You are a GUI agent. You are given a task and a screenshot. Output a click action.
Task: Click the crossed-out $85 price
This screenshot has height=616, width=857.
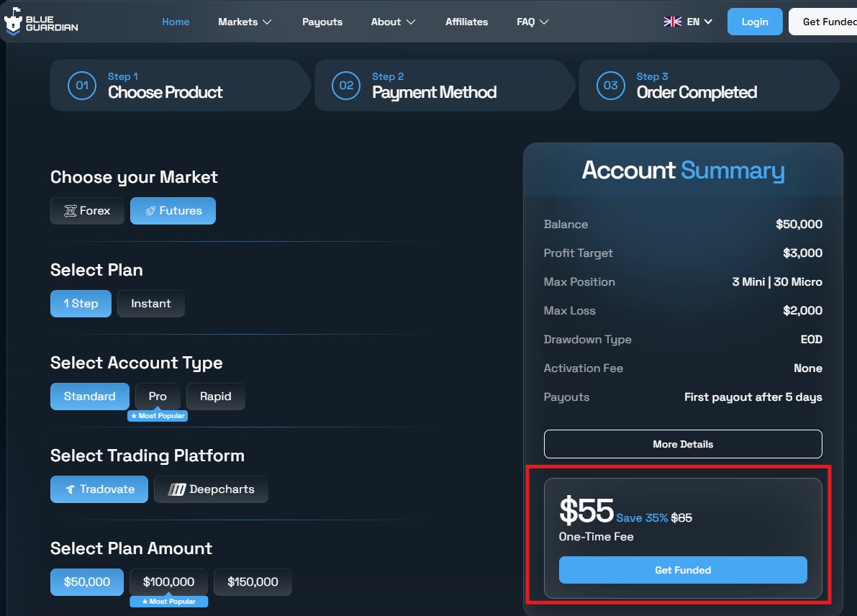click(681, 517)
